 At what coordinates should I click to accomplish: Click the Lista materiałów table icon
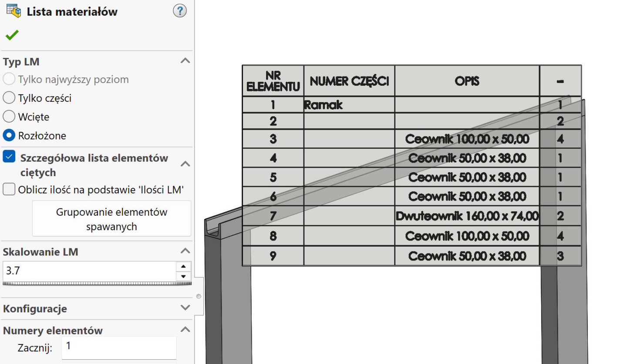pos(13,11)
